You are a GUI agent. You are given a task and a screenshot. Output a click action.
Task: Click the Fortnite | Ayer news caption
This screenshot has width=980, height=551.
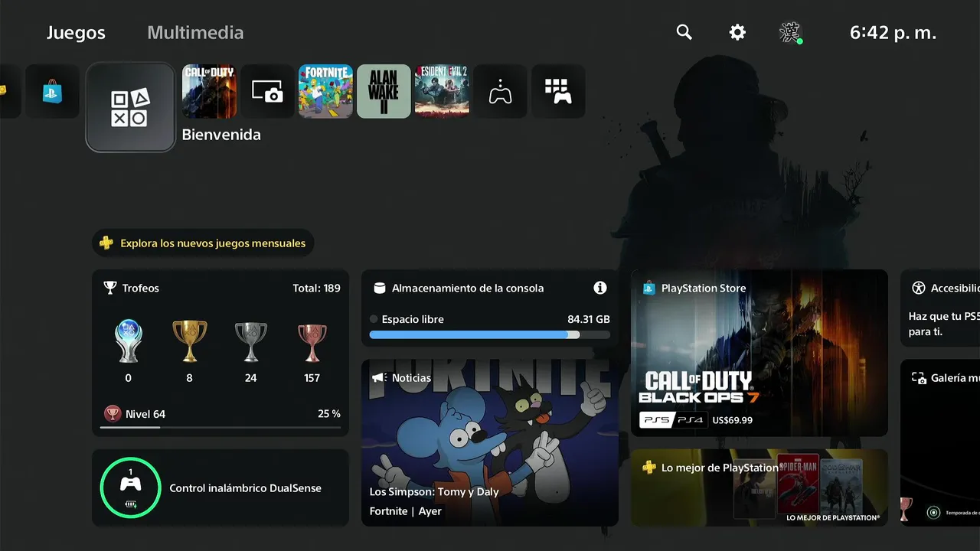click(x=406, y=511)
